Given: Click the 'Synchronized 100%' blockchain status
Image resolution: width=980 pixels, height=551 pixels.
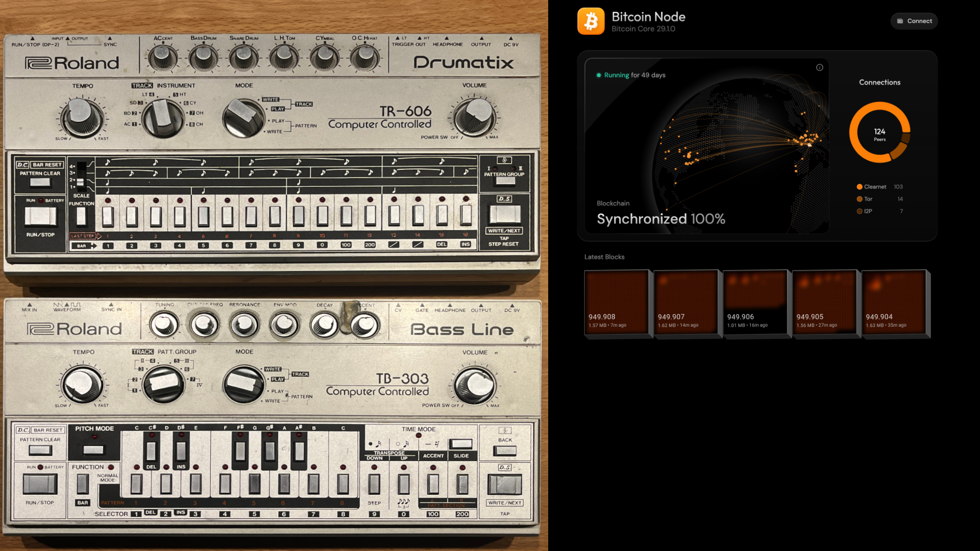Looking at the screenshot, I should coord(661,219).
